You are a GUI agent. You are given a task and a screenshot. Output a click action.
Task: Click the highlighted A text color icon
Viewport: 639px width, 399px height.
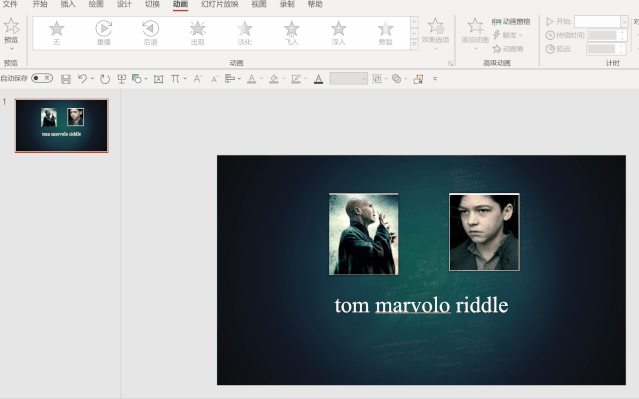pos(252,79)
